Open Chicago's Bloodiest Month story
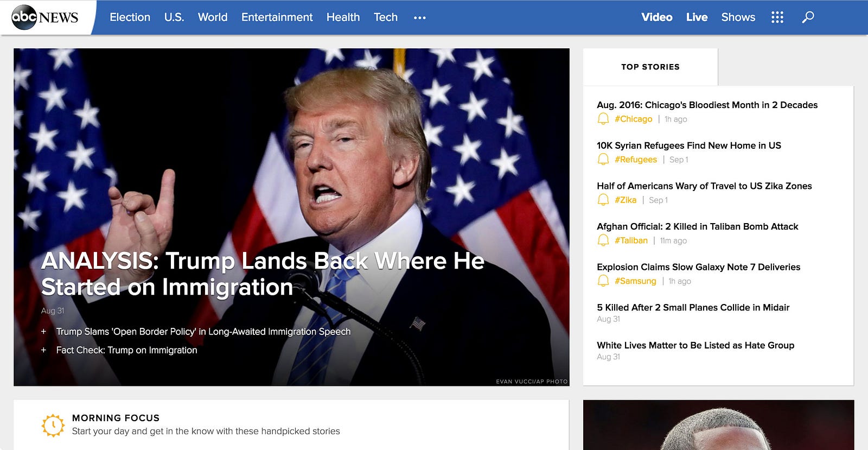This screenshot has width=868, height=450. [x=707, y=105]
